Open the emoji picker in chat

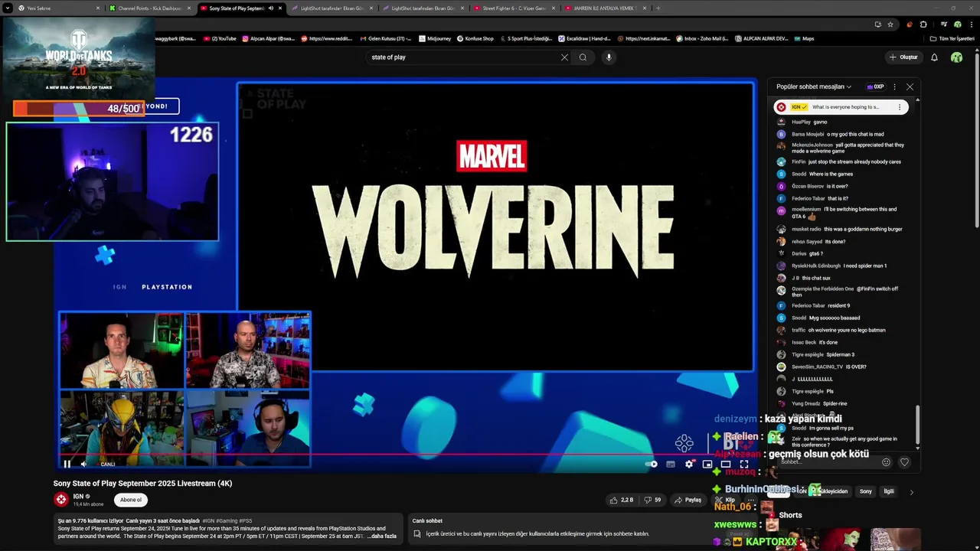click(887, 462)
